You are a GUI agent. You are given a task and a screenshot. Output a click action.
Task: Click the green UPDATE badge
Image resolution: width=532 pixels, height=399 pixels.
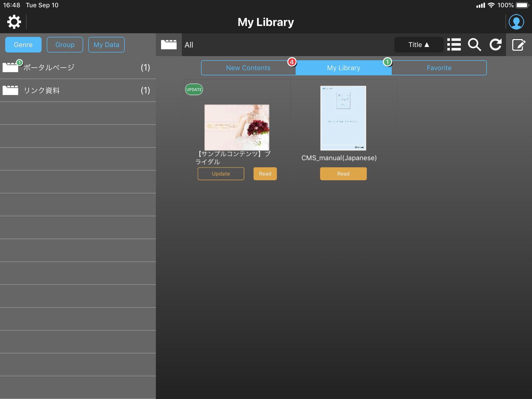(194, 89)
